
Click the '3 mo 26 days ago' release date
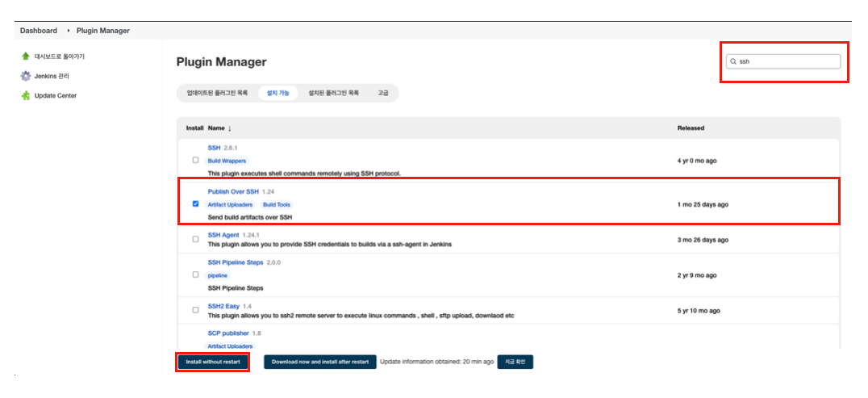click(703, 240)
